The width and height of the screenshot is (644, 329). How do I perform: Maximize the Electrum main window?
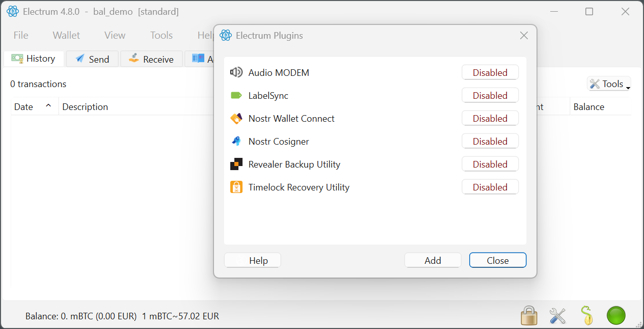coord(589,11)
